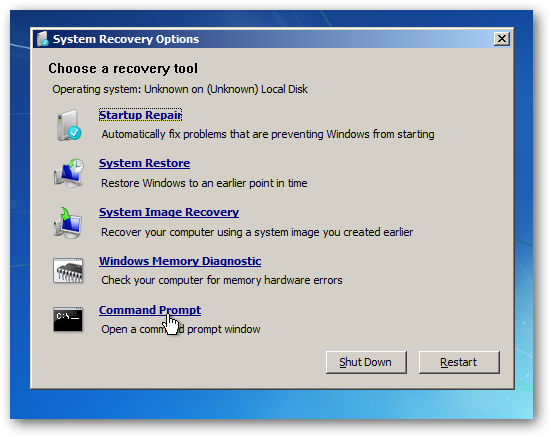Click the Startup Repair drive icon
The width and height of the screenshot is (551, 437).
point(69,125)
